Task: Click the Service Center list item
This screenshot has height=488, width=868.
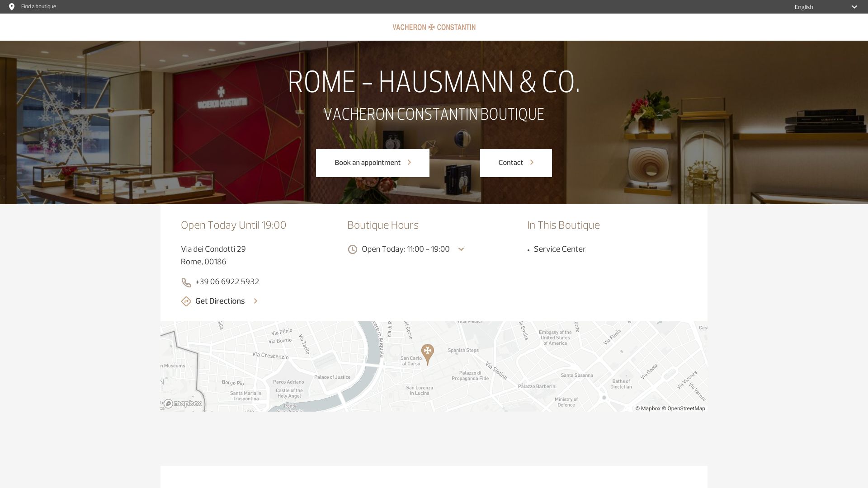Action: pyautogui.click(x=560, y=249)
